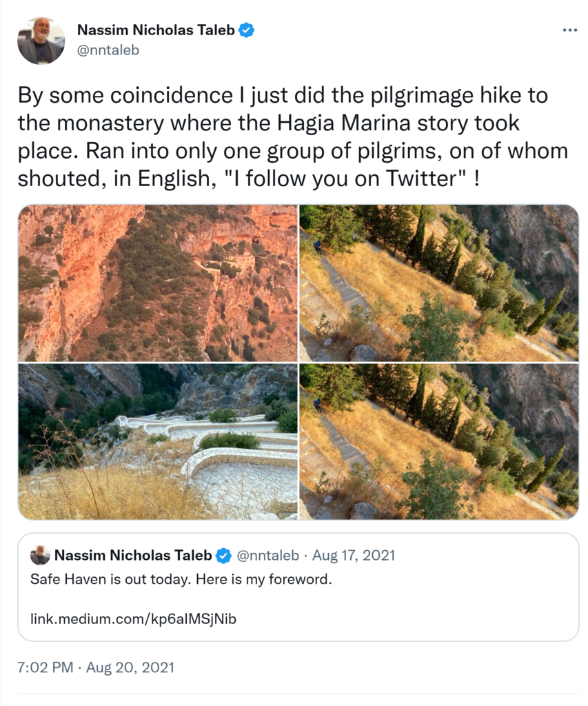Click the Aug 17, 2021 date in the quoted tweet
588x706 pixels.
(x=354, y=556)
